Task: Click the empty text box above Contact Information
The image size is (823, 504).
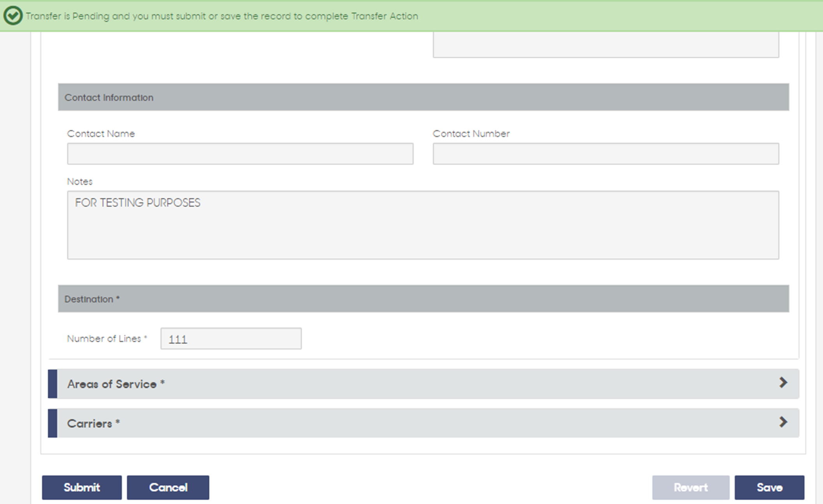Action: click(606, 45)
